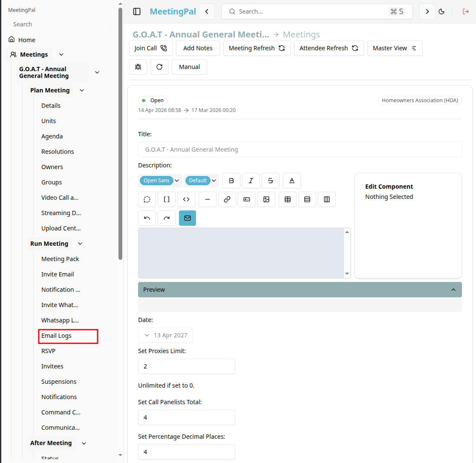Click the bug debug icon button
Screen dimensions: 476x463
click(138, 67)
